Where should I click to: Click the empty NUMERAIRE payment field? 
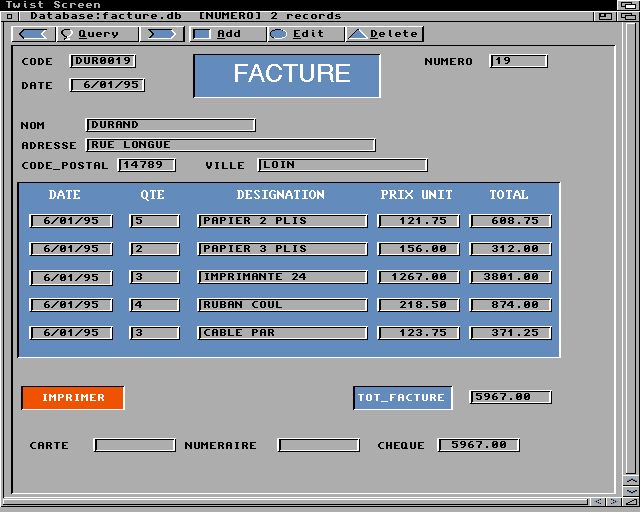pos(319,445)
